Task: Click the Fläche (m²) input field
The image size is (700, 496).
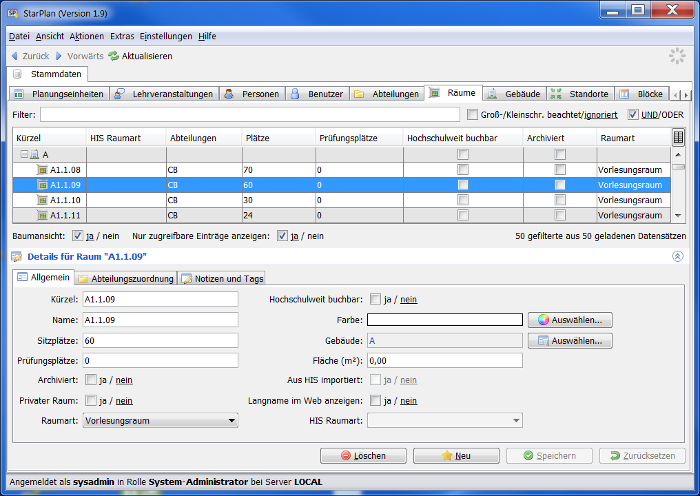Action: pyautogui.click(x=445, y=361)
